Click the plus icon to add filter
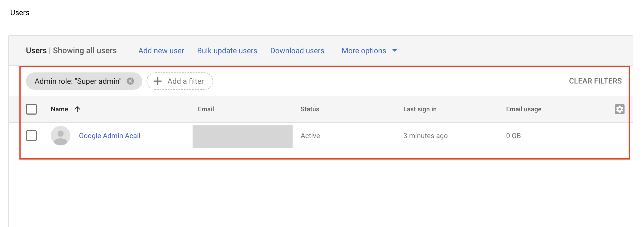Image resolution: width=644 pixels, height=227 pixels. coord(158,81)
